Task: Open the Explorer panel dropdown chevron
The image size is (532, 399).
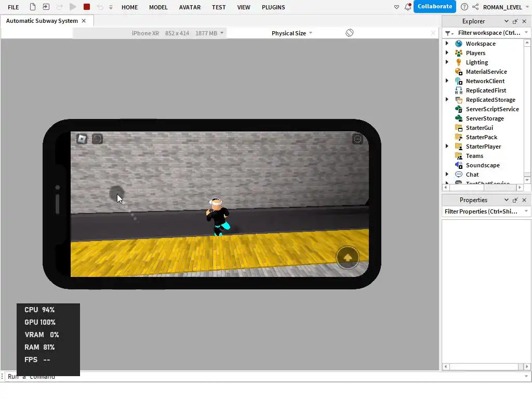Action: 506,21
